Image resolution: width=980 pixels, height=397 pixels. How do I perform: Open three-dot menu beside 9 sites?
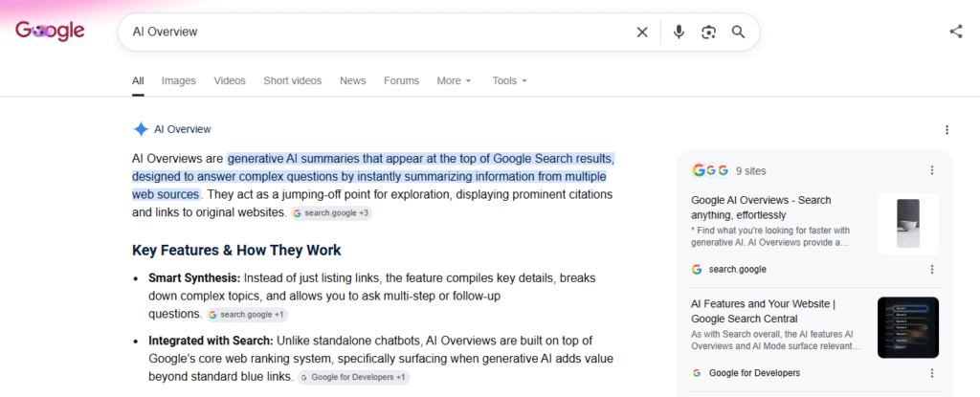pos(932,170)
